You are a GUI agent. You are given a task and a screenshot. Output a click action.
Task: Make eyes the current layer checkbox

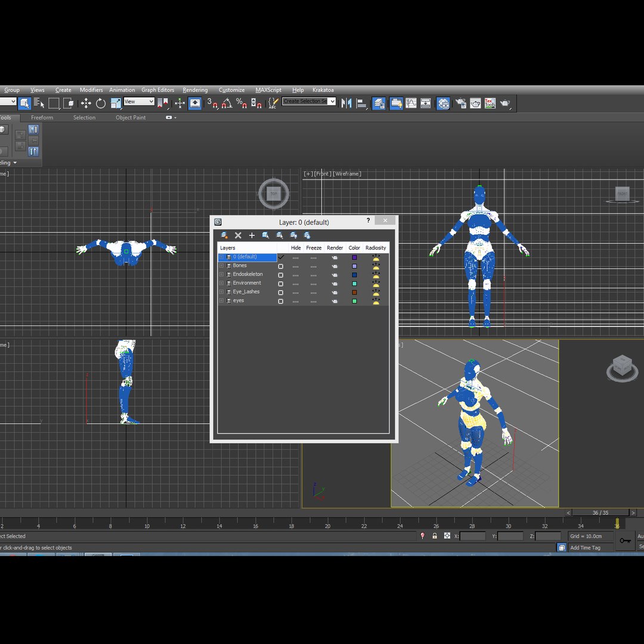click(x=281, y=302)
